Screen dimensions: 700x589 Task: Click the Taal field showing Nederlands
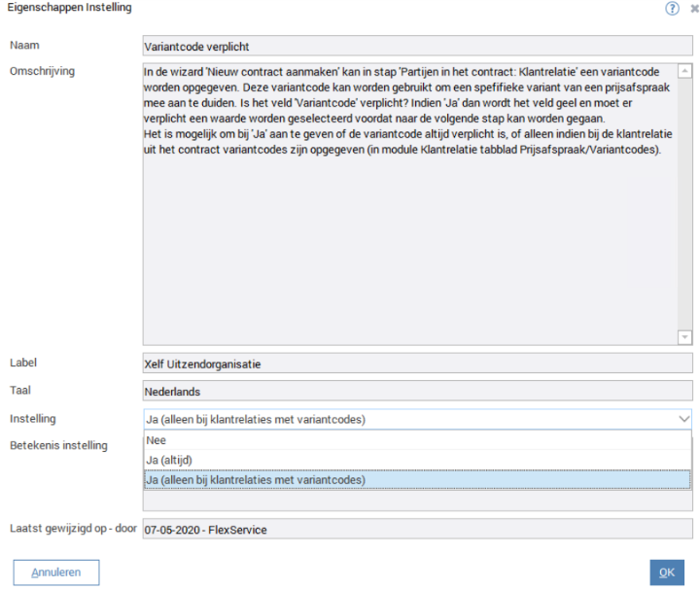(x=417, y=392)
